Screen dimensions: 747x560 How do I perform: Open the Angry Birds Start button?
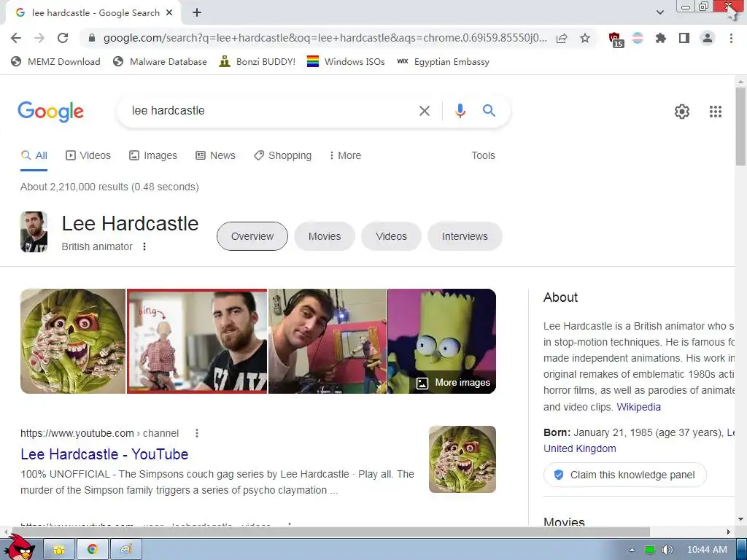(20, 548)
